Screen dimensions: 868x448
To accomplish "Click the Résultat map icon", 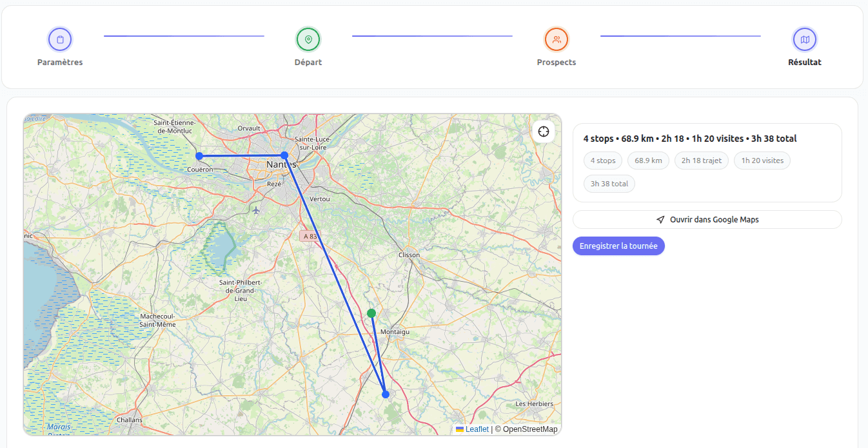I will (x=805, y=39).
